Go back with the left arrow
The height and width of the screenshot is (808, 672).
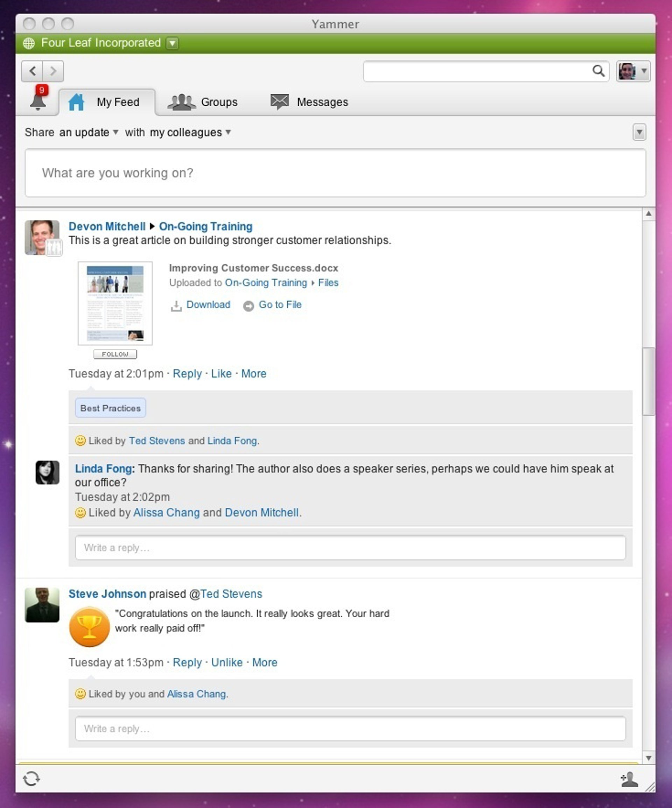32,71
